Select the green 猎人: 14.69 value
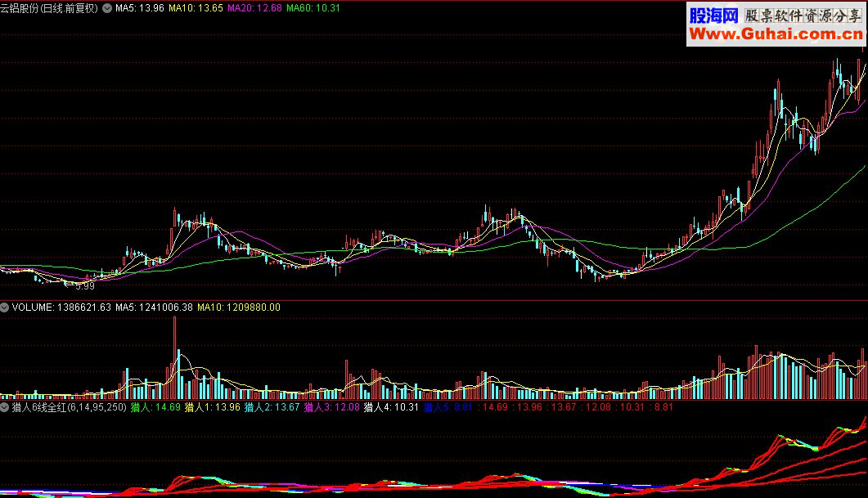Screen dimensions: 868x498 155,407
